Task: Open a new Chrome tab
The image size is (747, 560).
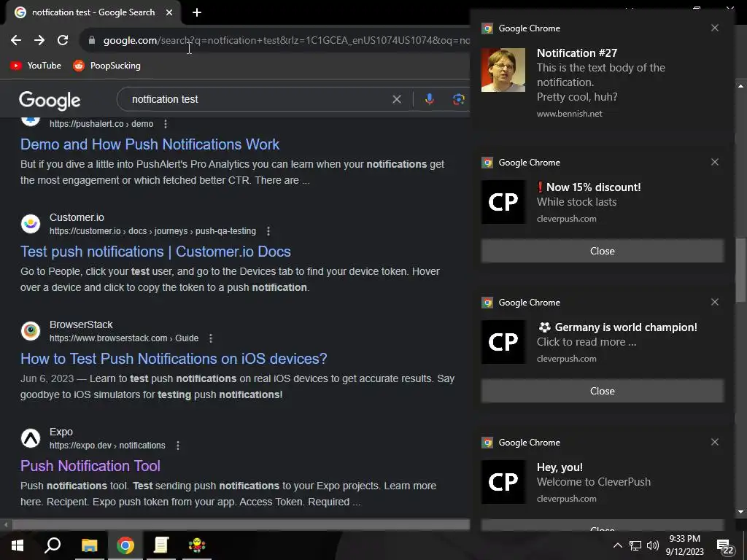Action: (x=197, y=12)
